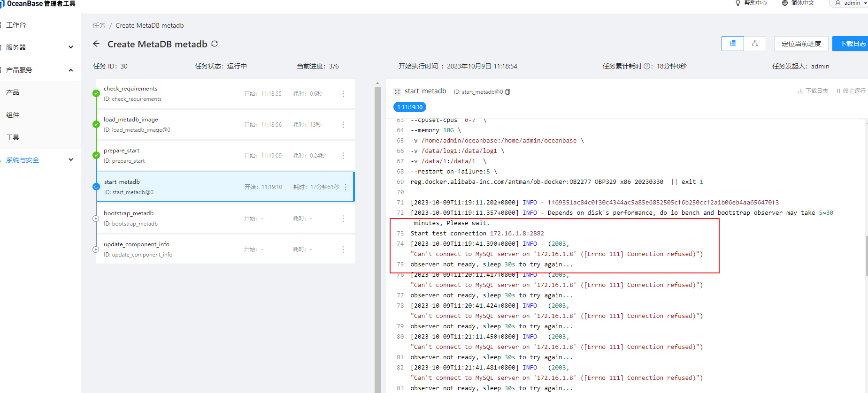Screen dimensions: 868x393
Task: Click the green status icon of prepare_start
Action: point(96,155)
